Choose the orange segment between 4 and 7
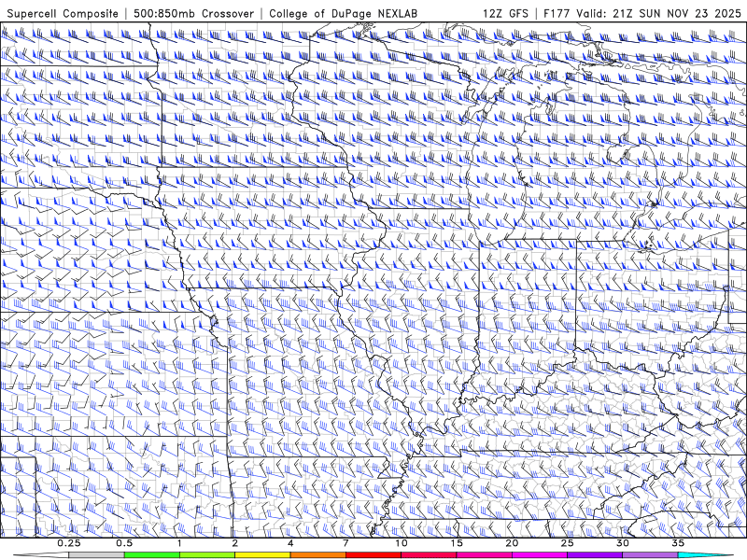The height and width of the screenshot is (560, 747). (x=317, y=555)
